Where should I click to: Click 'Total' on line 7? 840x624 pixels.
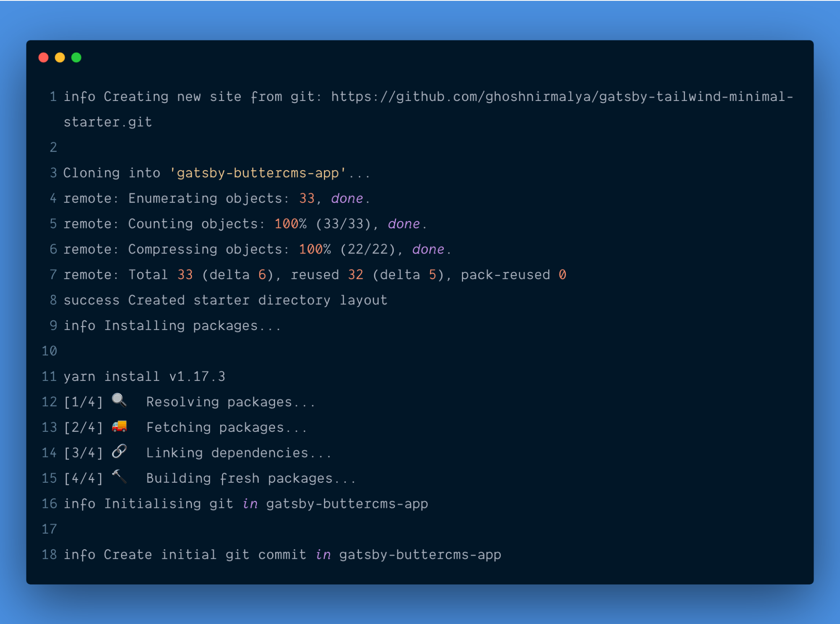click(148, 275)
